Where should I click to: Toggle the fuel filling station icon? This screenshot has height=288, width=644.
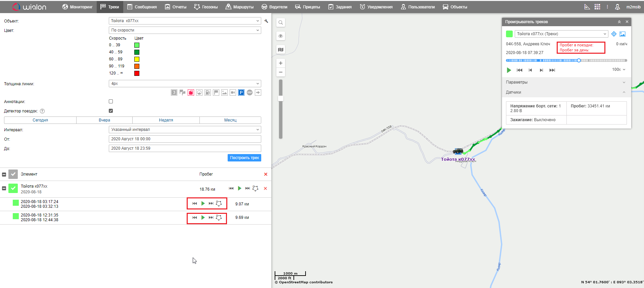[x=208, y=93]
